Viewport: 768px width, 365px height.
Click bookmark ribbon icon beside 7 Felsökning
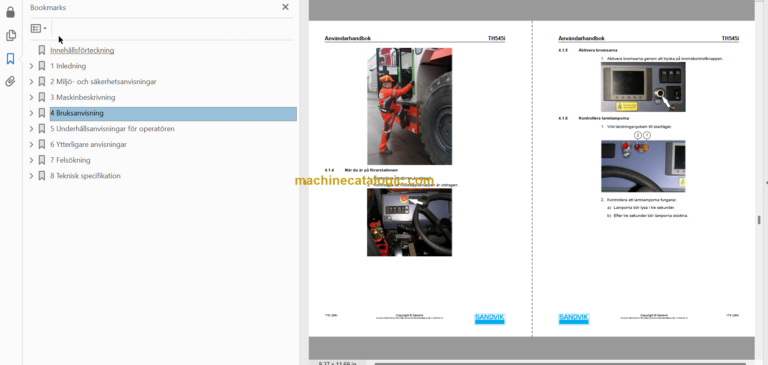[x=42, y=160]
